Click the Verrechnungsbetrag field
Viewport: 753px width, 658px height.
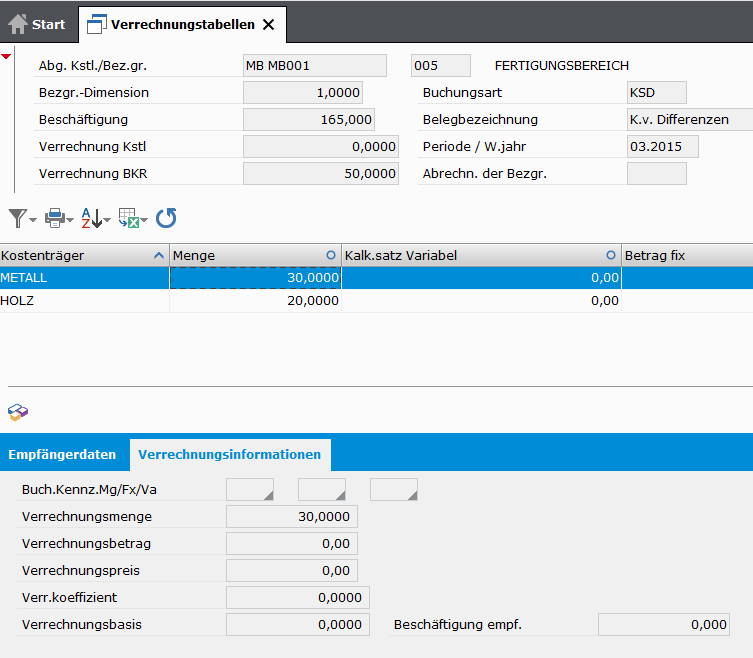tap(291, 543)
